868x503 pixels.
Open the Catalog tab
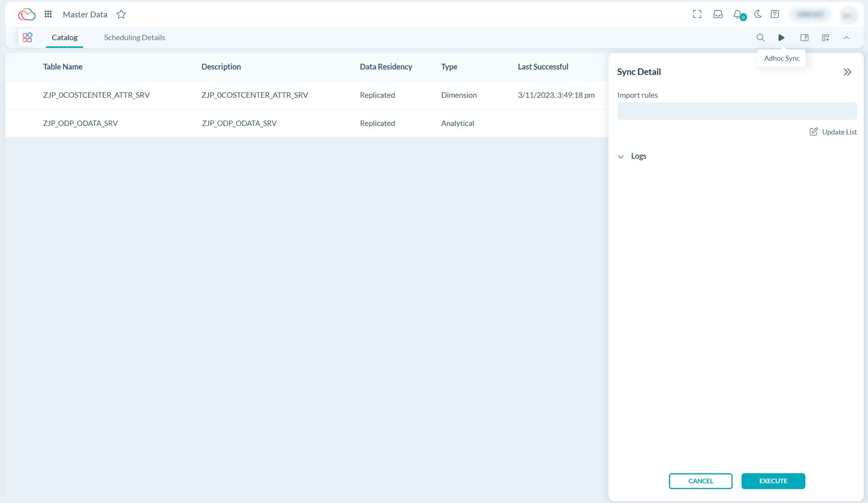click(x=64, y=37)
